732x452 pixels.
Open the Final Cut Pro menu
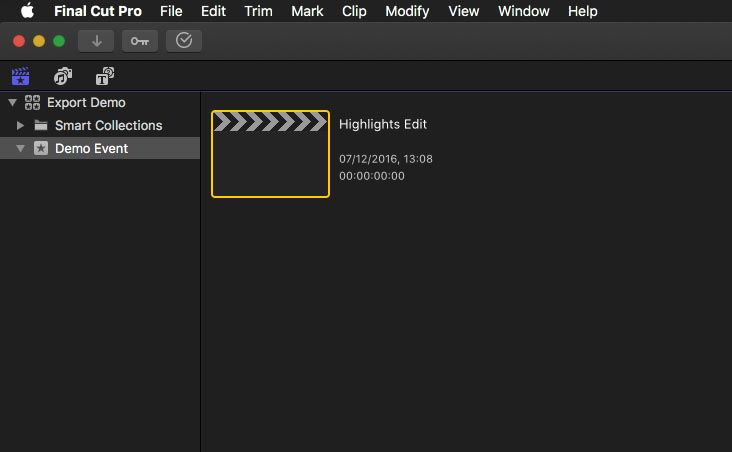tap(98, 11)
